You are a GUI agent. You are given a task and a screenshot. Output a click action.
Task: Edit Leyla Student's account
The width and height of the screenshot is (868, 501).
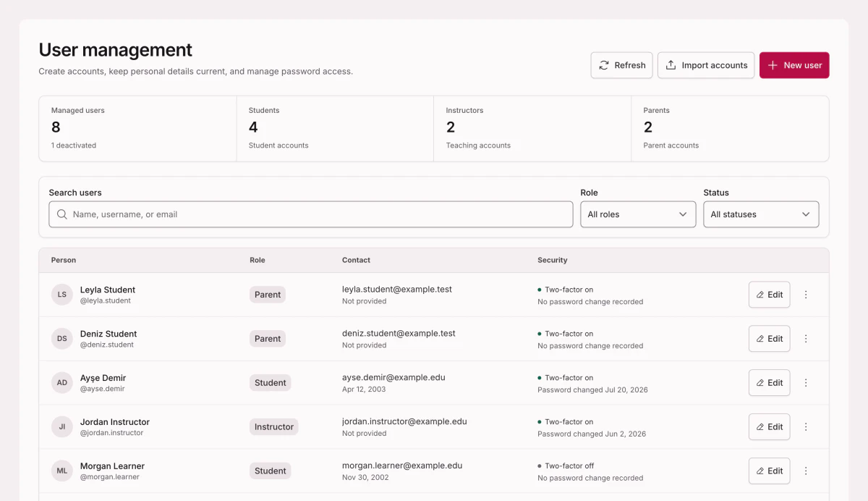pyautogui.click(x=769, y=295)
